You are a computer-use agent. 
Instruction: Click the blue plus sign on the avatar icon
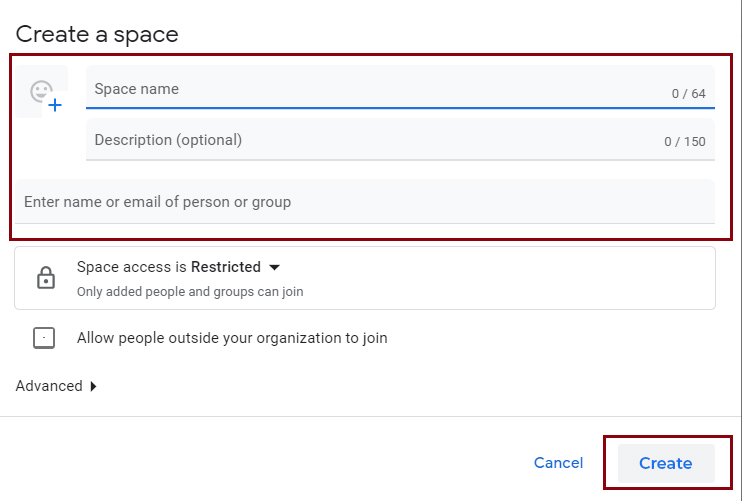[55, 104]
